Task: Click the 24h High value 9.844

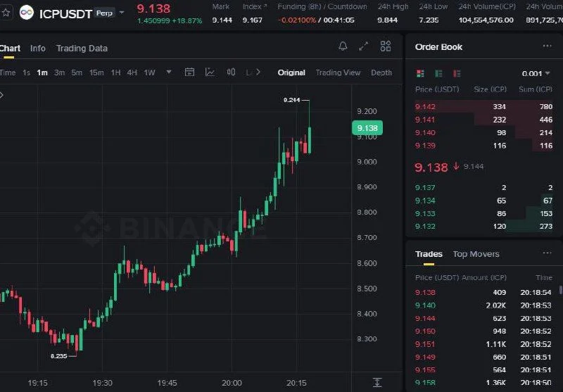Action: [388, 20]
